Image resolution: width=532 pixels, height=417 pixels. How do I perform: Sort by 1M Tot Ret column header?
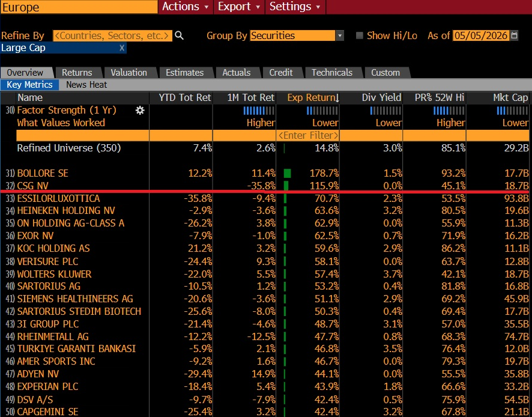point(244,98)
